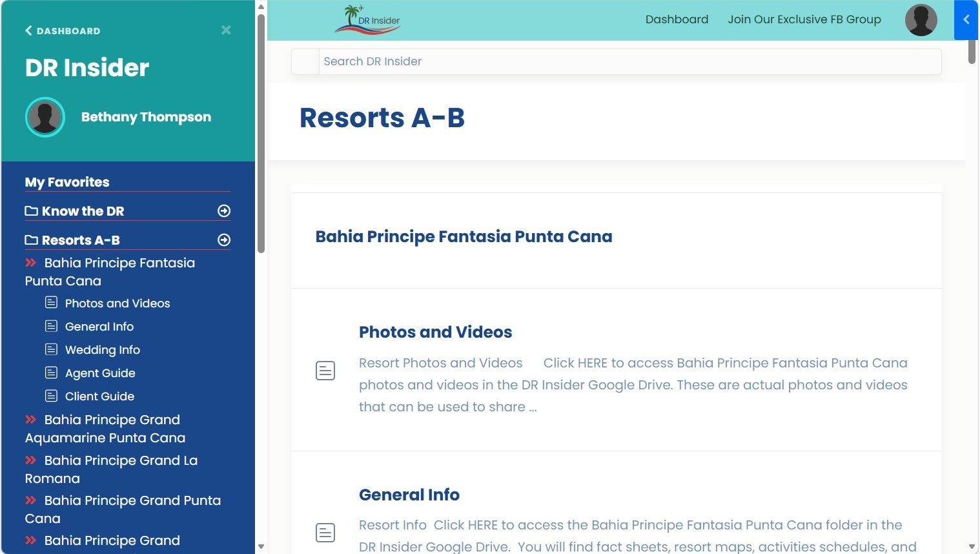Click document icon next to main Photos and Videos
This screenshot has width=980, height=554.
point(325,371)
